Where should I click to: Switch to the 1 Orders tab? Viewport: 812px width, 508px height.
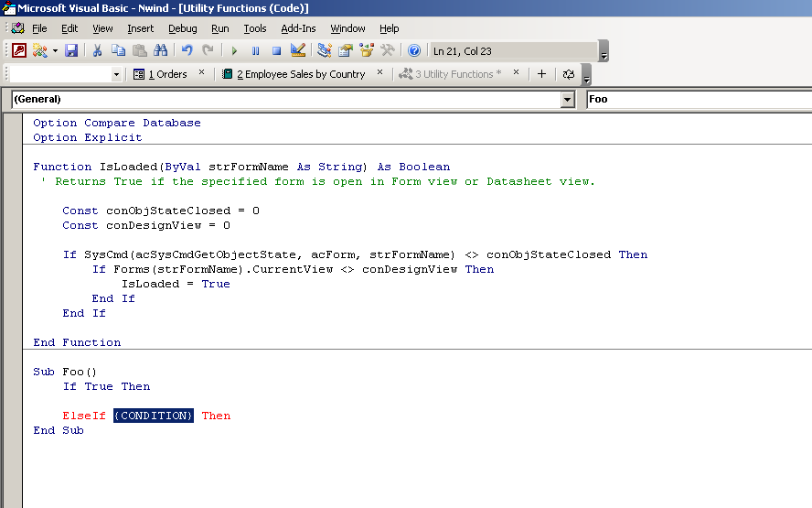(x=161, y=74)
